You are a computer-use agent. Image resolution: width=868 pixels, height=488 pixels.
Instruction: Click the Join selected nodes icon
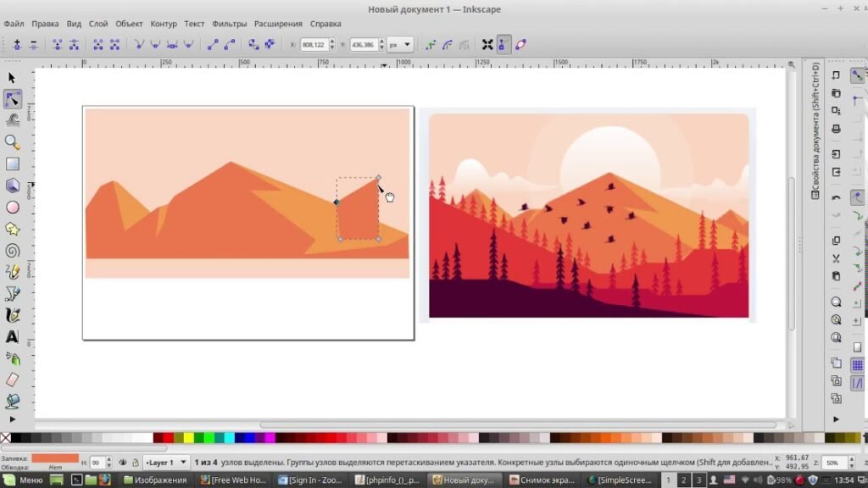(57, 45)
